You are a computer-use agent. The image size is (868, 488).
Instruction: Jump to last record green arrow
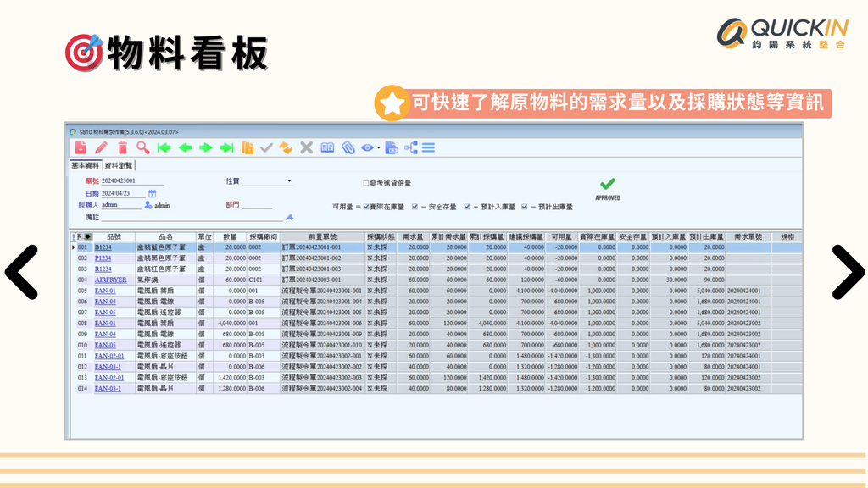click(226, 147)
